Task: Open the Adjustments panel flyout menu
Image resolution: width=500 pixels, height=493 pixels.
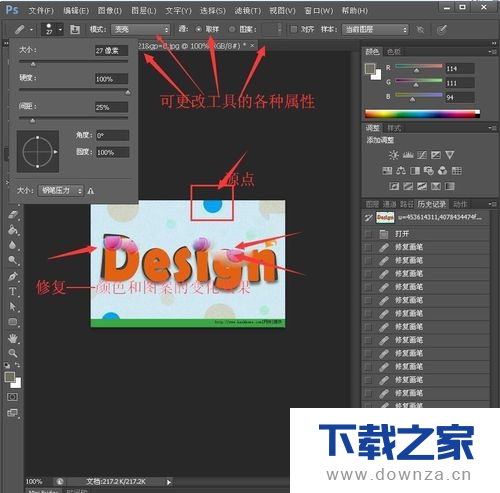Action: 492,128
